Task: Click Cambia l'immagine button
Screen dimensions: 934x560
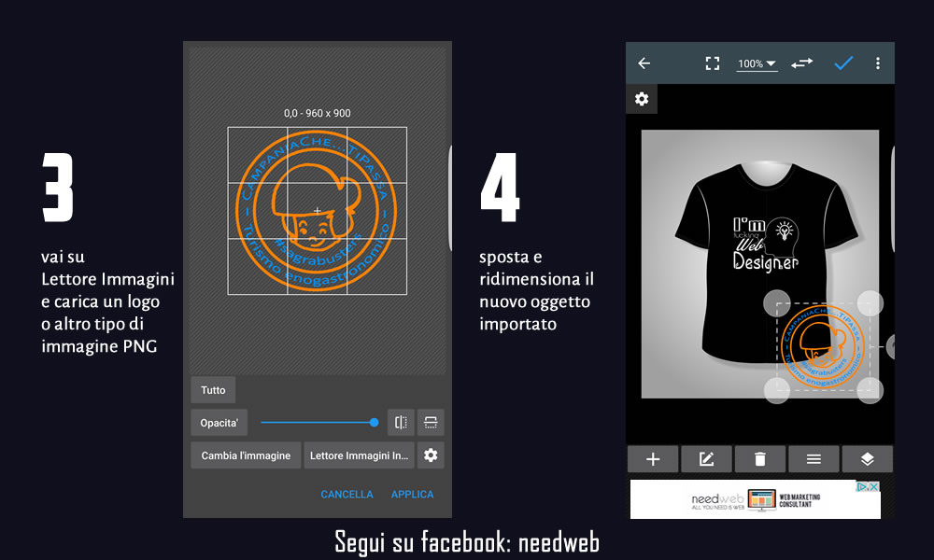Action: 246,455
